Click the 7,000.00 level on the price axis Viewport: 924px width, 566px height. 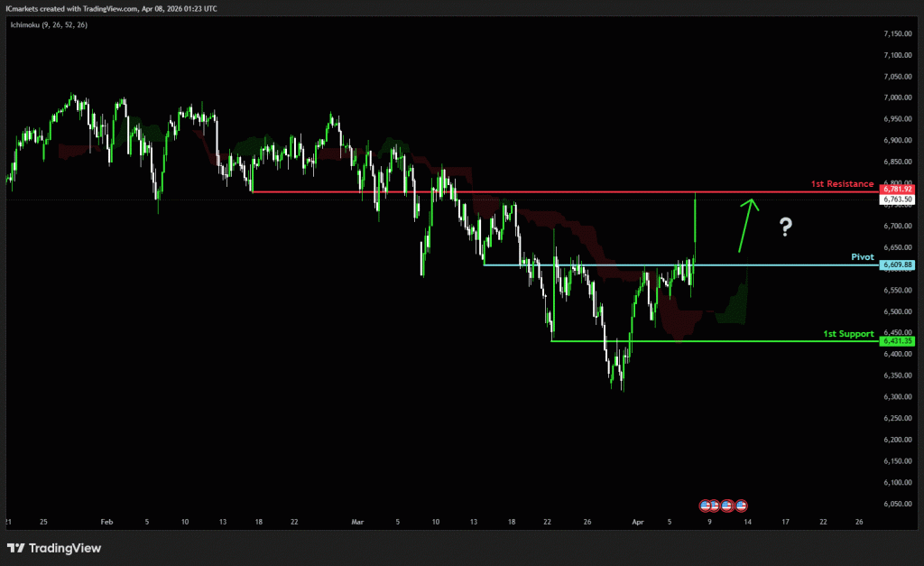pos(899,97)
